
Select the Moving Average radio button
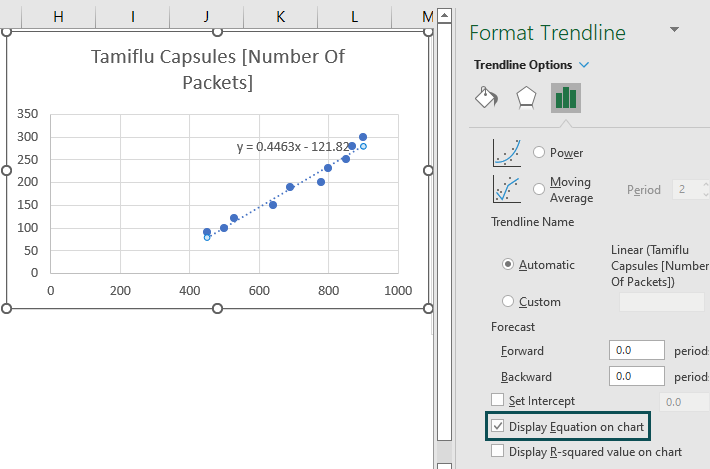[538, 189]
